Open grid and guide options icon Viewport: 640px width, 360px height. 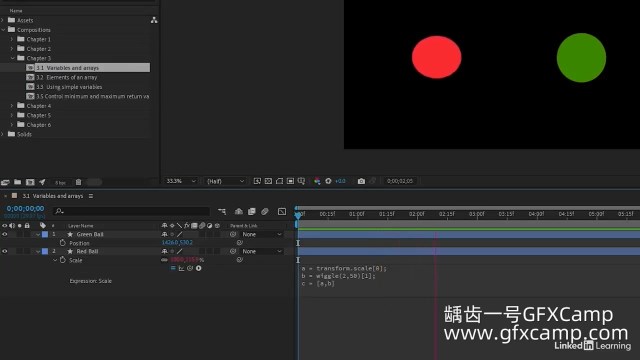[301, 181]
